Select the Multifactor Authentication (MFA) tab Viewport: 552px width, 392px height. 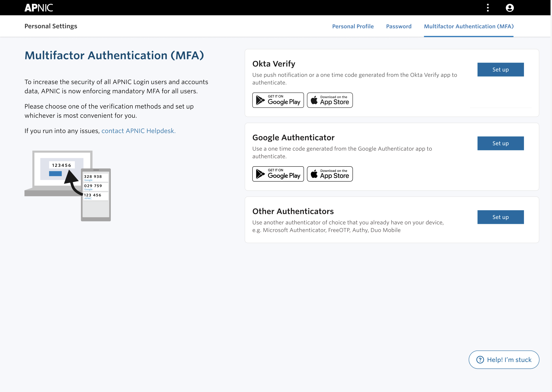469,26
